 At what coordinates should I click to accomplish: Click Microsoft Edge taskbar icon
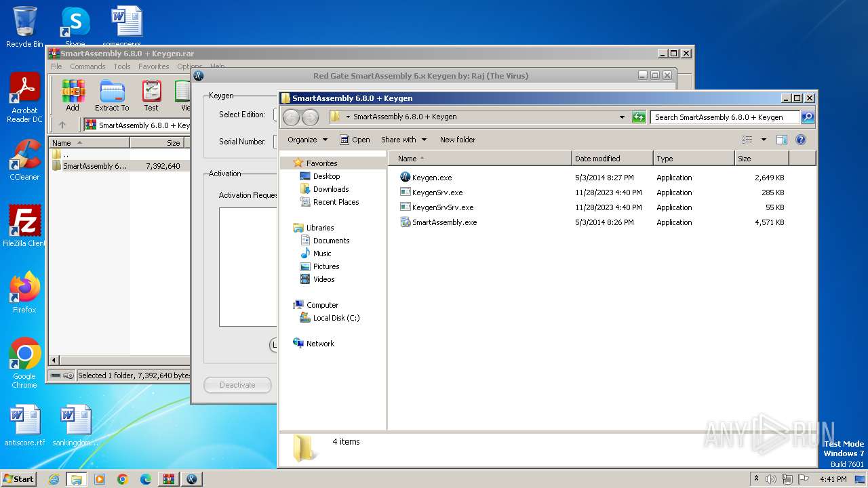pos(145,479)
